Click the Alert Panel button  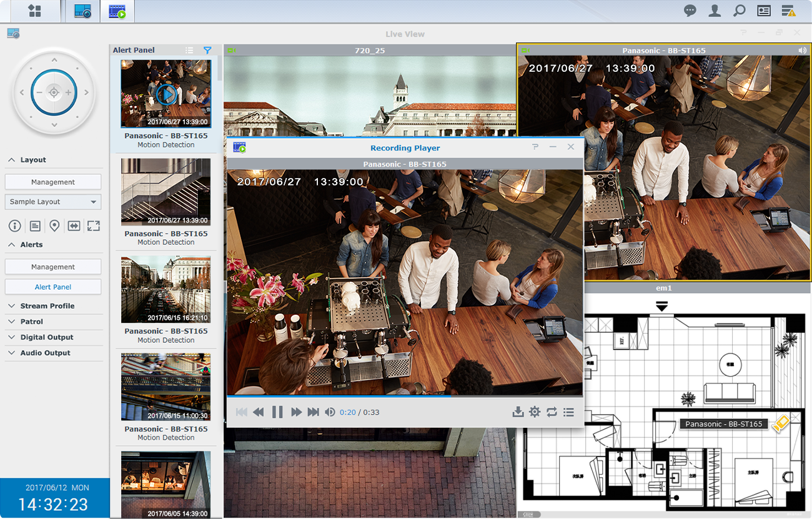click(x=53, y=287)
